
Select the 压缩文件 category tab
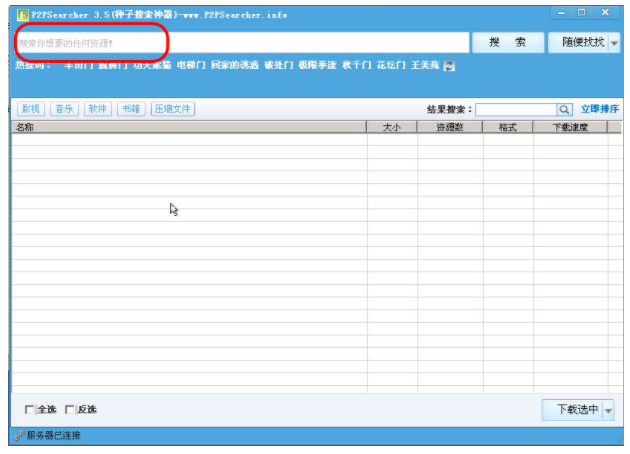point(173,109)
